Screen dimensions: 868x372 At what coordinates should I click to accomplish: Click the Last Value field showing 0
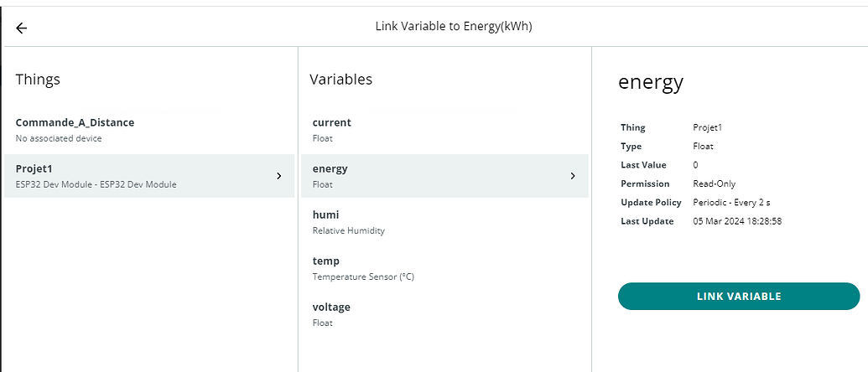tap(696, 165)
